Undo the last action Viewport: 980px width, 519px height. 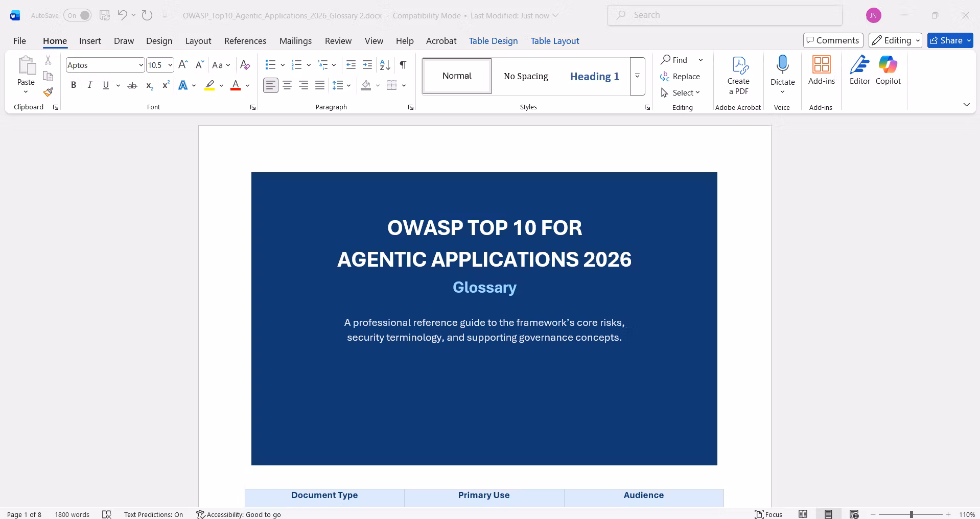[122, 15]
